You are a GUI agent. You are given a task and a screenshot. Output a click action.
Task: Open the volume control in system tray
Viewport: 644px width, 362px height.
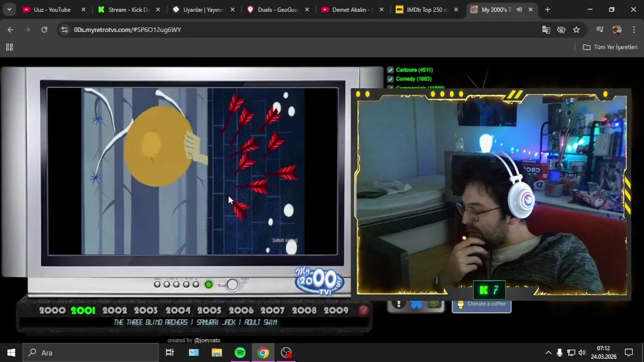pos(582,352)
